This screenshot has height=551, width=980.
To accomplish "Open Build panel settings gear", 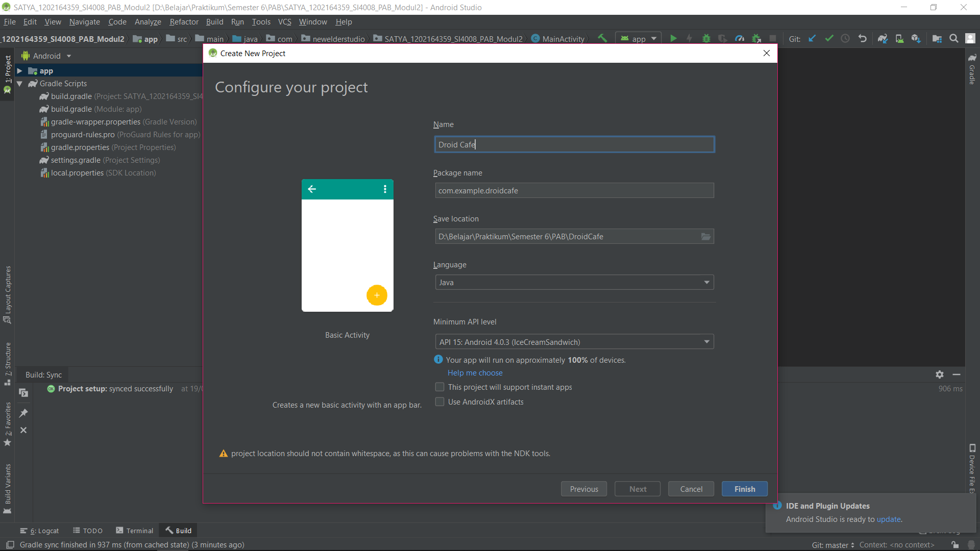I will 940,374.
